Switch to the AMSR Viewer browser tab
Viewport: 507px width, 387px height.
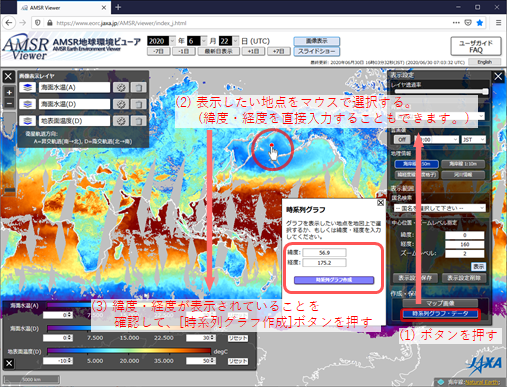pyautogui.click(x=62, y=7)
